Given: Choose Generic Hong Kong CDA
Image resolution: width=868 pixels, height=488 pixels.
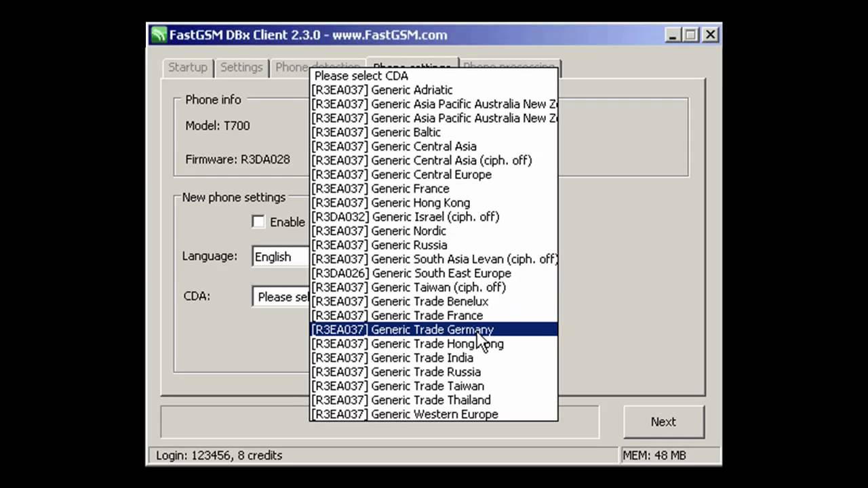Looking at the screenshot, I should 434,203.
